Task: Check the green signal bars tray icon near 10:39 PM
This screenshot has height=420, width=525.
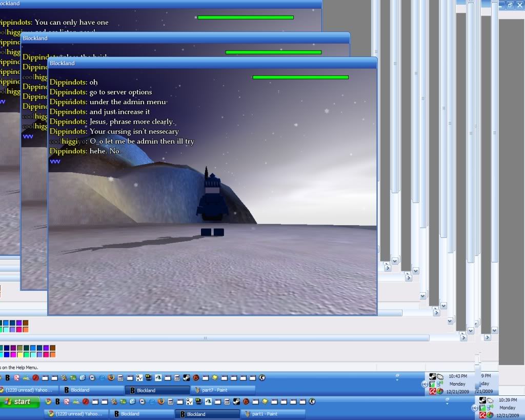Action: click(483, 408)
